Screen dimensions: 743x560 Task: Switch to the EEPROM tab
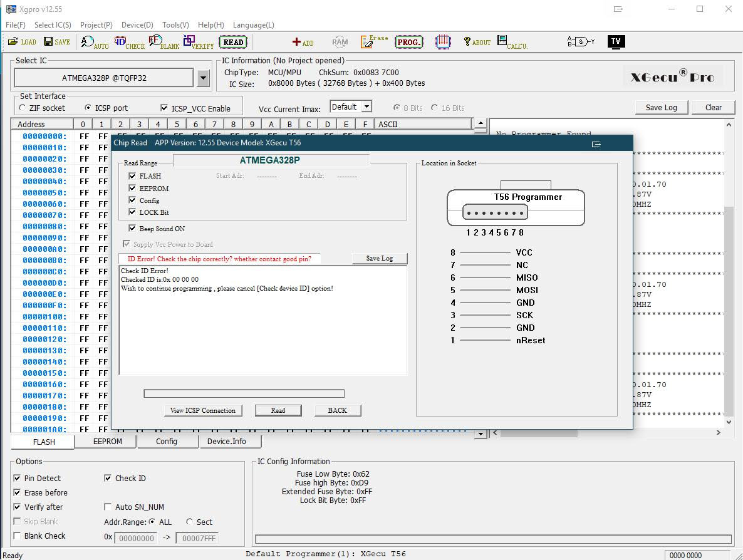[x=107, y=442]
